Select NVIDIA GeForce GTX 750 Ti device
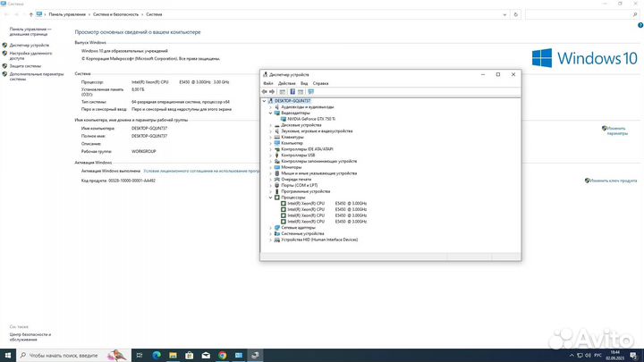644x362 pixels. pos(311,119)
